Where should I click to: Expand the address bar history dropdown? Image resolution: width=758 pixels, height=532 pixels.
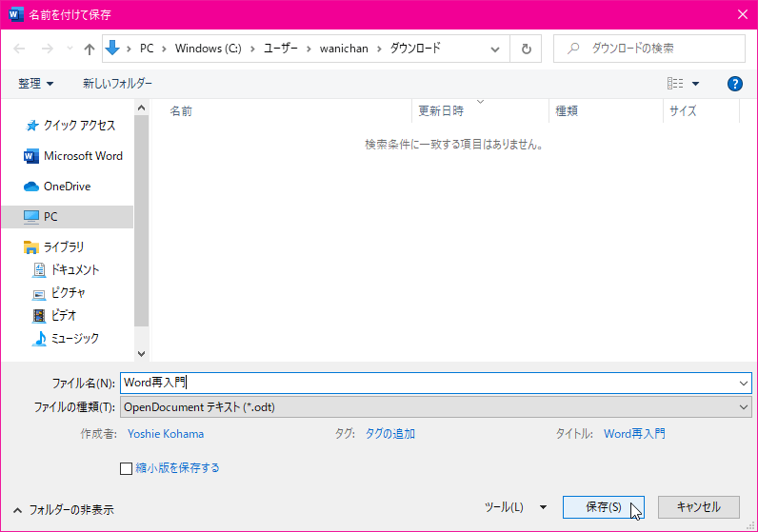494,49
